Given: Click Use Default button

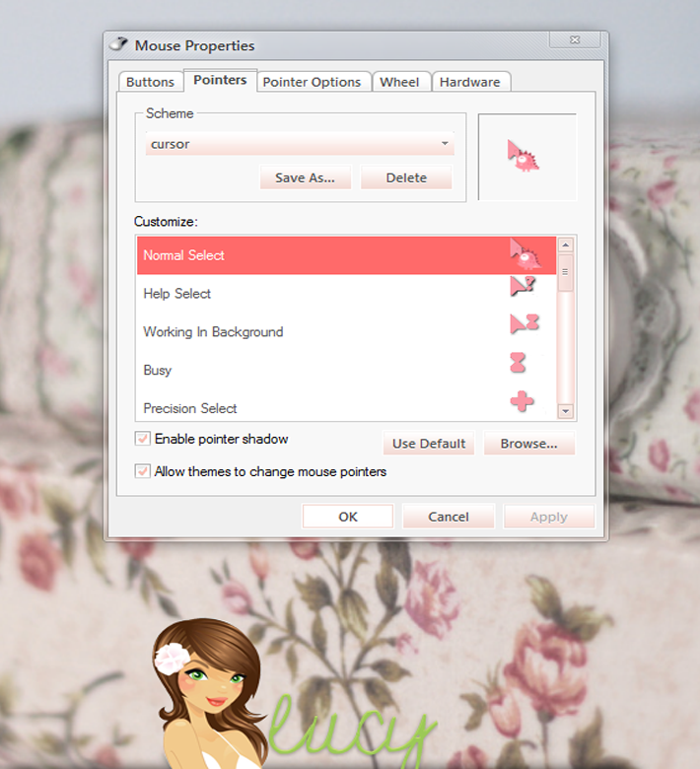Looking at the screenshot, I should [429, 444].
